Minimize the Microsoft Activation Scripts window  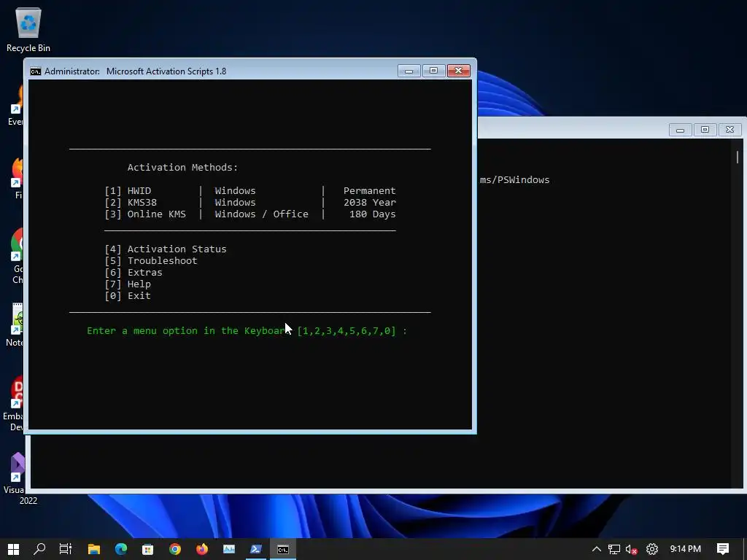click(x=409, y=71)
